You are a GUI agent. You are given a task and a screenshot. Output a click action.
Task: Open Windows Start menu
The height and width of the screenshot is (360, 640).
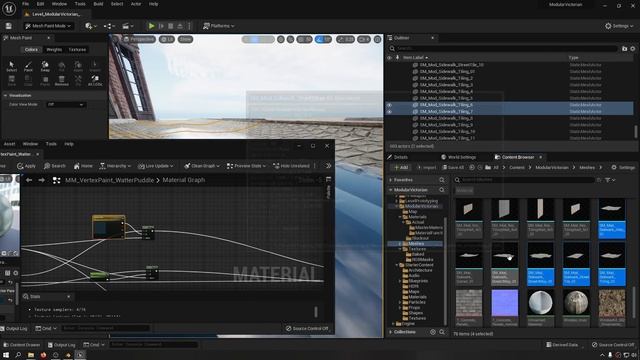pyautogui.click(x=6, y=355)
